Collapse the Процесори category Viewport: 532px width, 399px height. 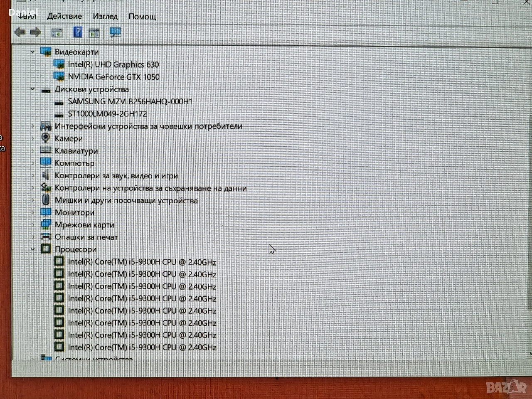pyautogui.click(x=32, y=249)
